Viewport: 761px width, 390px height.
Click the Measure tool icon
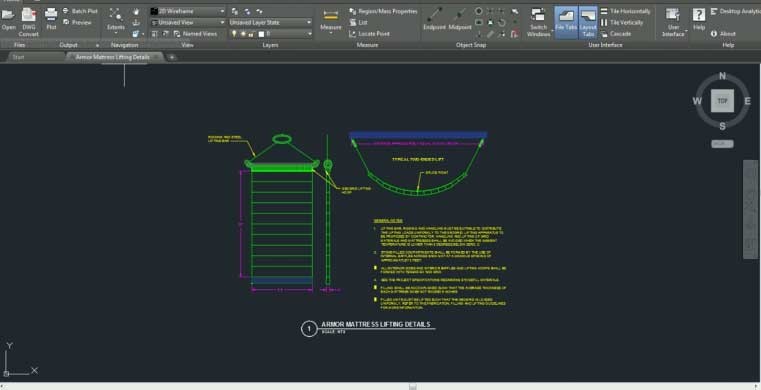[x=331, y=15]
